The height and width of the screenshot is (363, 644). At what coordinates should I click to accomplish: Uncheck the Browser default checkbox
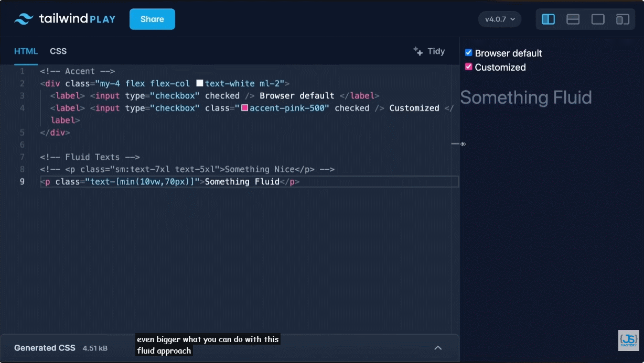(469, 53)
